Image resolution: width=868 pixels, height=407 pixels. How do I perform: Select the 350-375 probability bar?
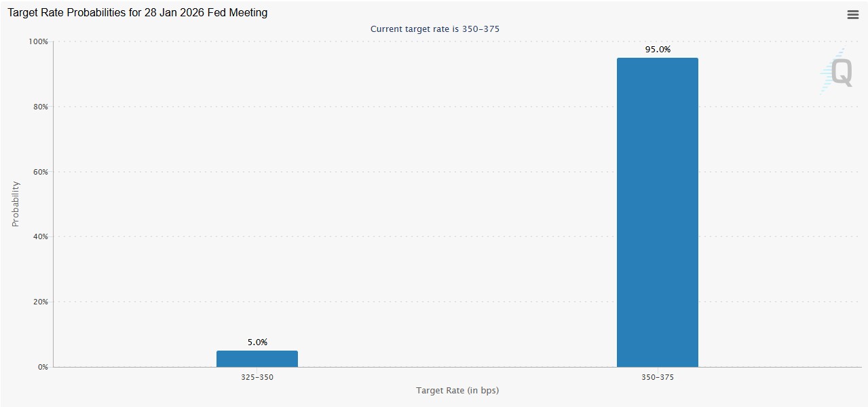point(657,212)
